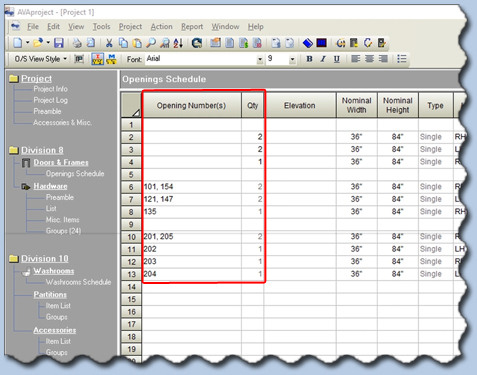Toggle Italic formatting
Screen dimensions: 477x375
coord(323,59)
